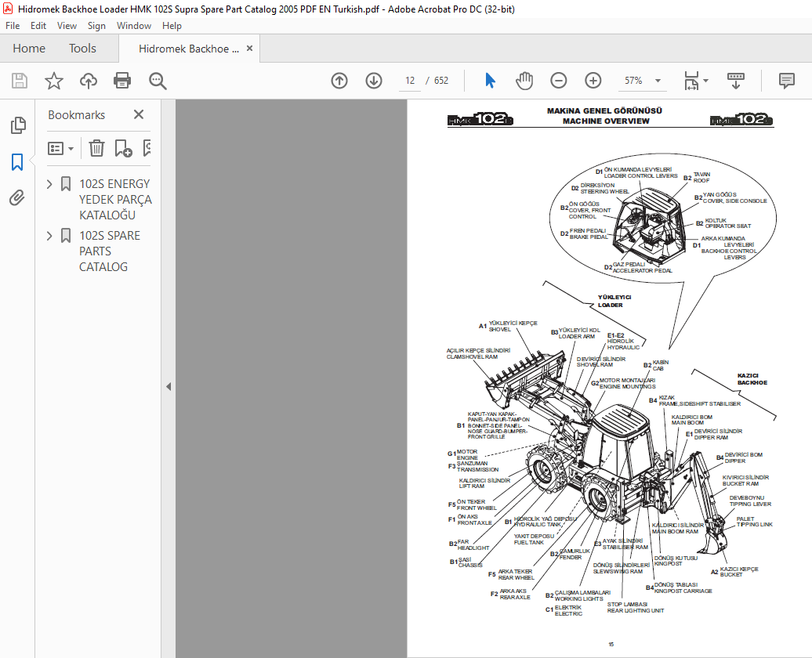
Task: Activate the Selection arrow tool
Action: [490, 80]
